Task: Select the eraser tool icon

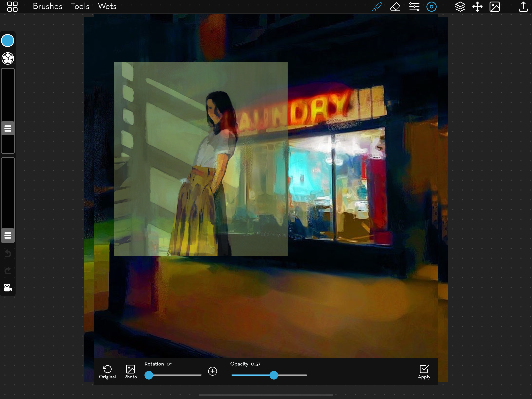Action: (x=395, y=6)
